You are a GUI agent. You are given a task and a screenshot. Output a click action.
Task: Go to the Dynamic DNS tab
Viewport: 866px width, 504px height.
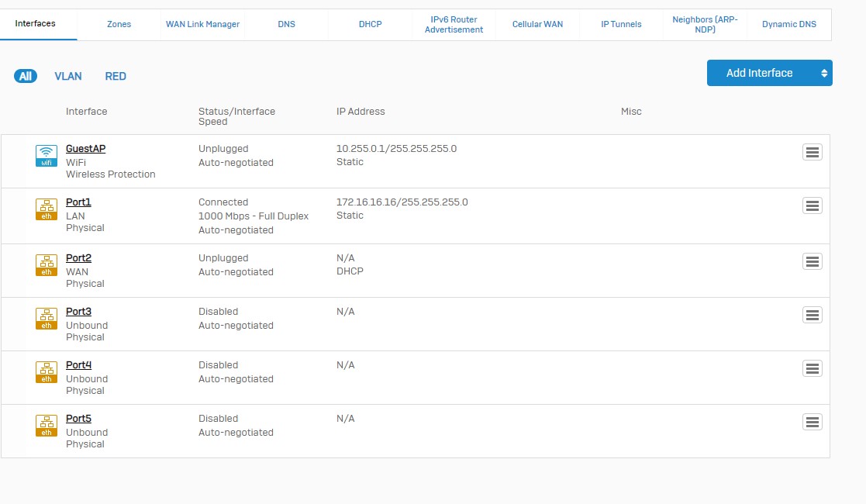point(788,24)
